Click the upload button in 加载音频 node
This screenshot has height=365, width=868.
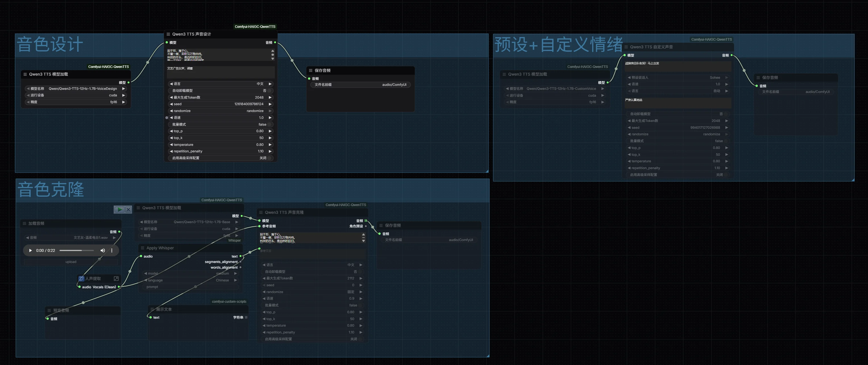(71, 262)
